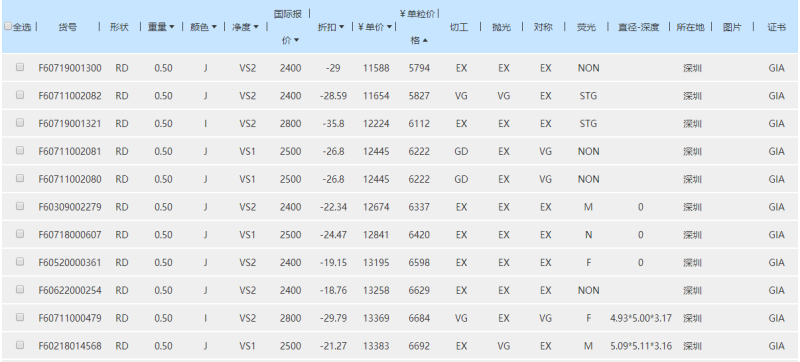Select item number F60711002081
800x362 pixels.
(x=70, y=151)
